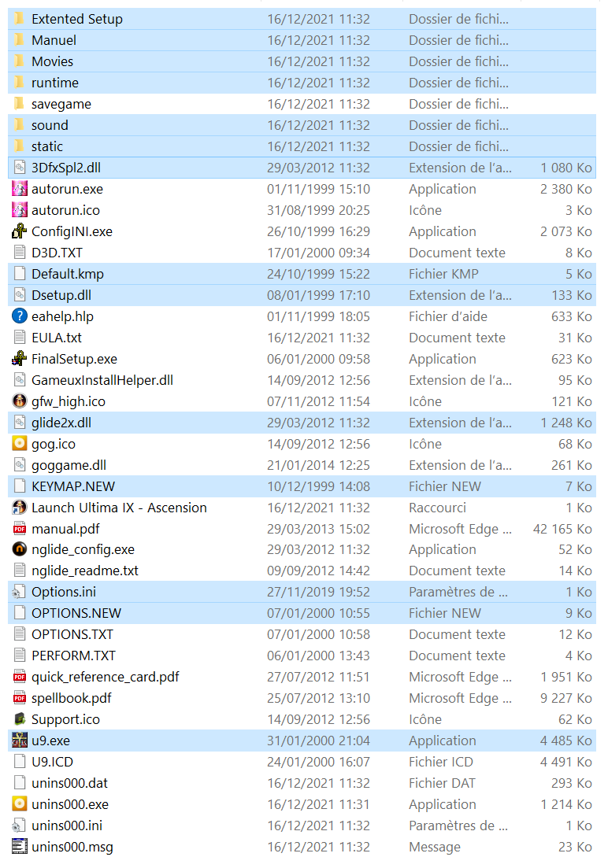Click the Dsetup.dll file icon
This screenshot has width=608, height=868.
20,295
